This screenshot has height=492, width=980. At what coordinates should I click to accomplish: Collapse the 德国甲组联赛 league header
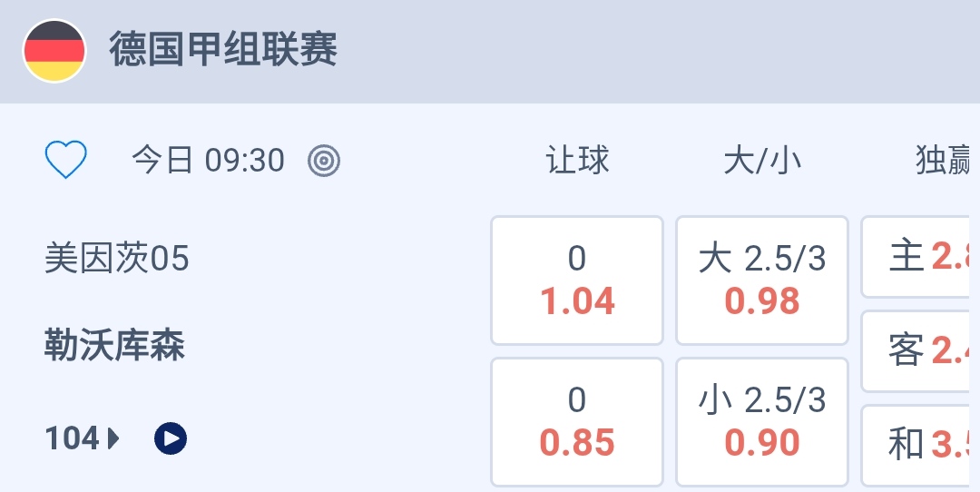coord(223,49)
